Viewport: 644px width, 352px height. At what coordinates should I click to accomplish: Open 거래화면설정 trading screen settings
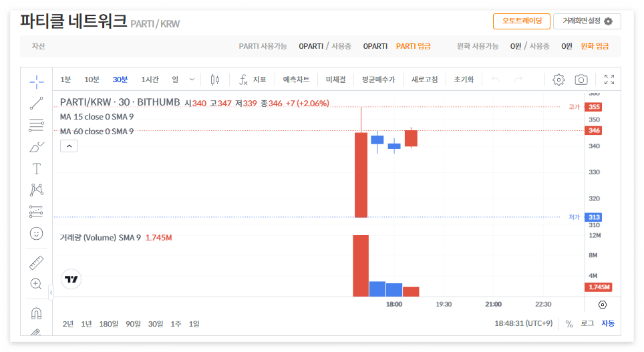pos(587,21)
